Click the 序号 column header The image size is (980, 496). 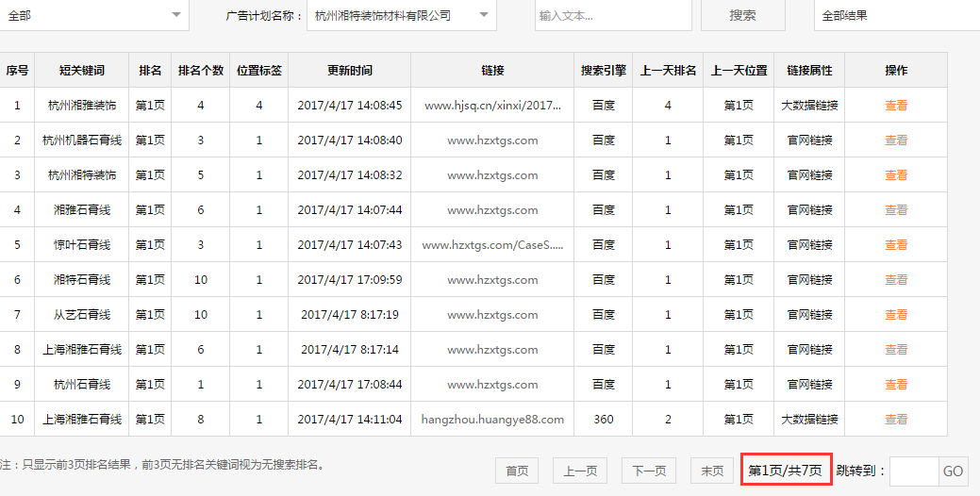coord(17,71)
